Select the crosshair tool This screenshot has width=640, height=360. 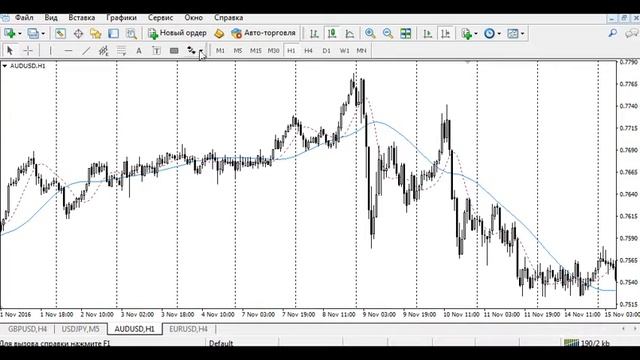click(28, 51)
